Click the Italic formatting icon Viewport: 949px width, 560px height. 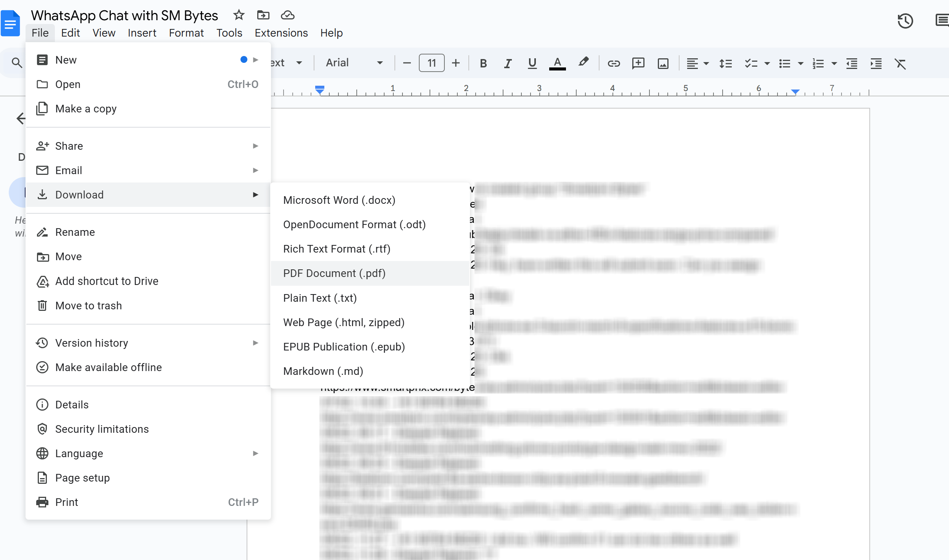click(x=507, y=63)
